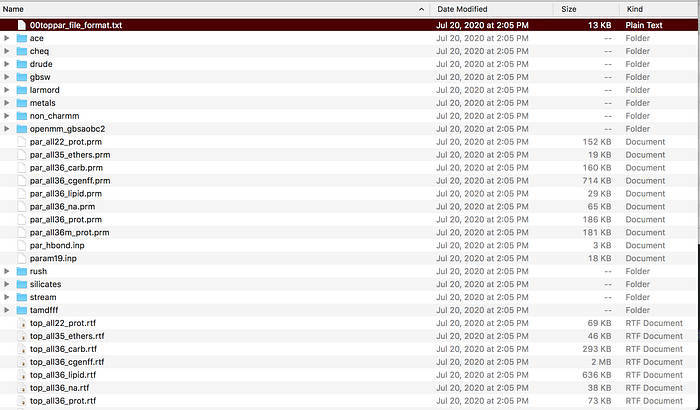Click the ace folder icon
Screen dimensions: 700x410
pyautogui.click(x=21, y=38)
